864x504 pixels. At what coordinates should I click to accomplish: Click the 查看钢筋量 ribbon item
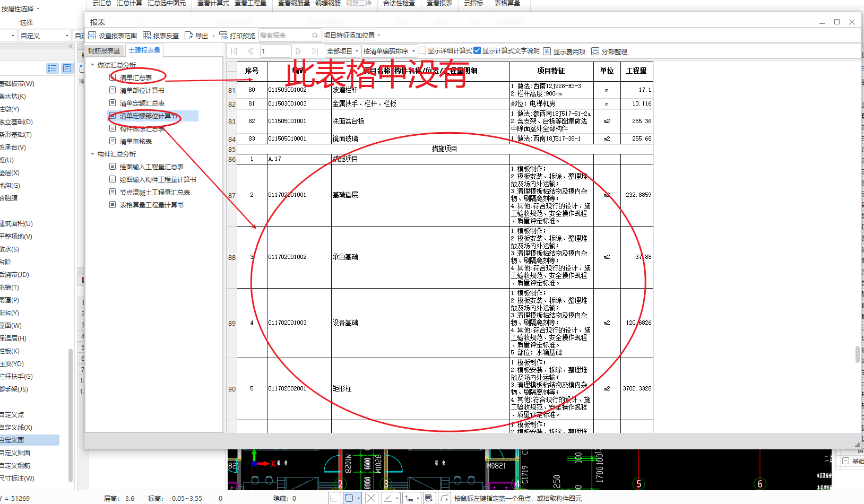(293, 3)
